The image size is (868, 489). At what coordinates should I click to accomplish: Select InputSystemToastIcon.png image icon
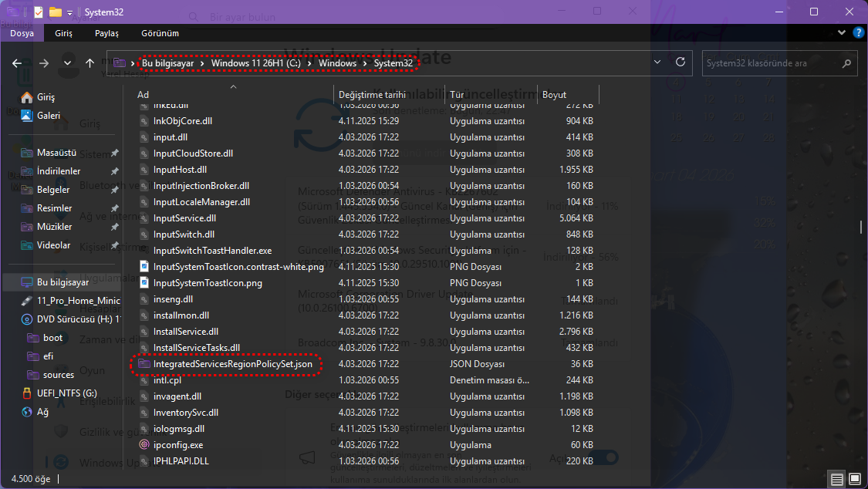[144, 283]
